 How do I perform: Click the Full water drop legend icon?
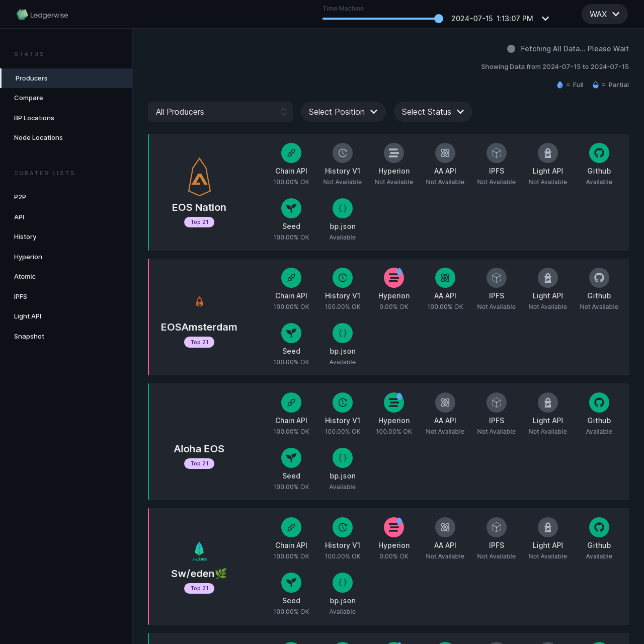click(x=559, y=85)
